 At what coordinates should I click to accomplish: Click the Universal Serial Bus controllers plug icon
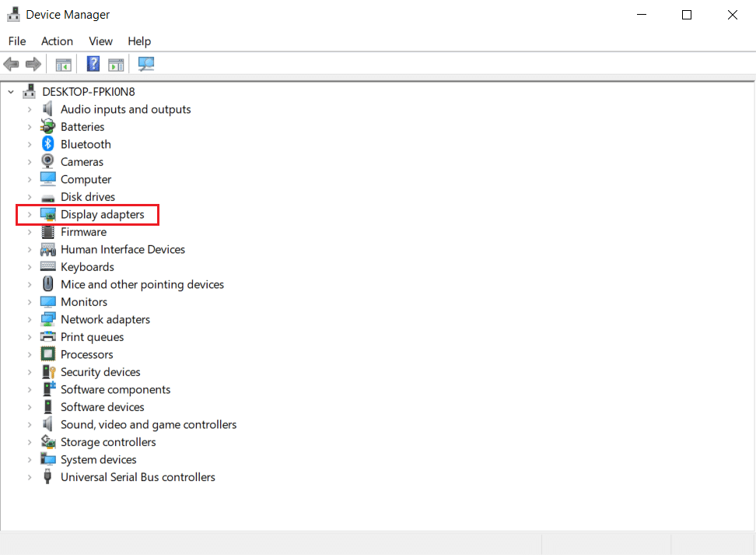tap(47, 477)
